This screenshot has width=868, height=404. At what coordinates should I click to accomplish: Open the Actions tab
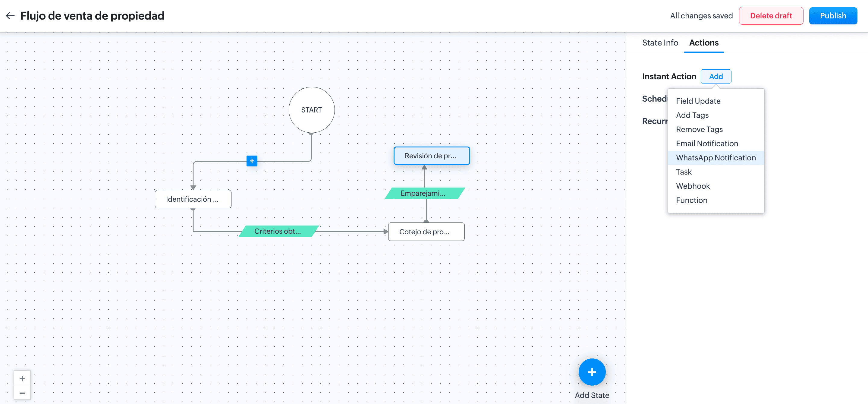click(703, 43)
